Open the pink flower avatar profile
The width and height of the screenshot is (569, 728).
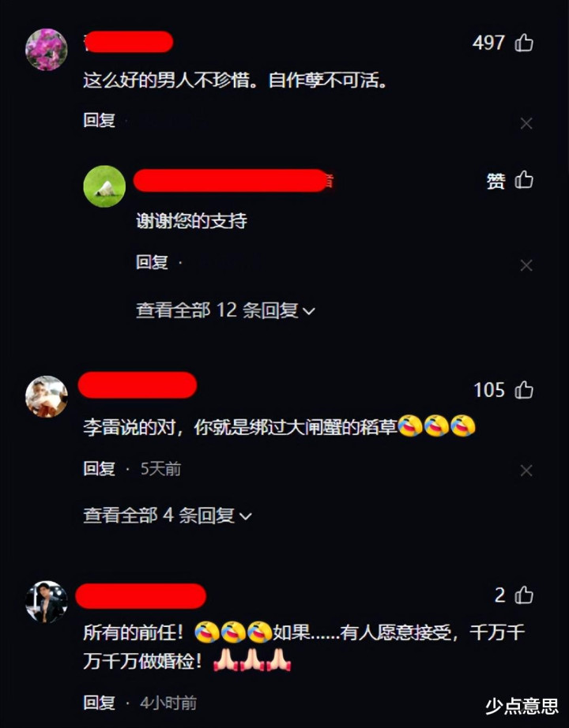tap(47, 49)
